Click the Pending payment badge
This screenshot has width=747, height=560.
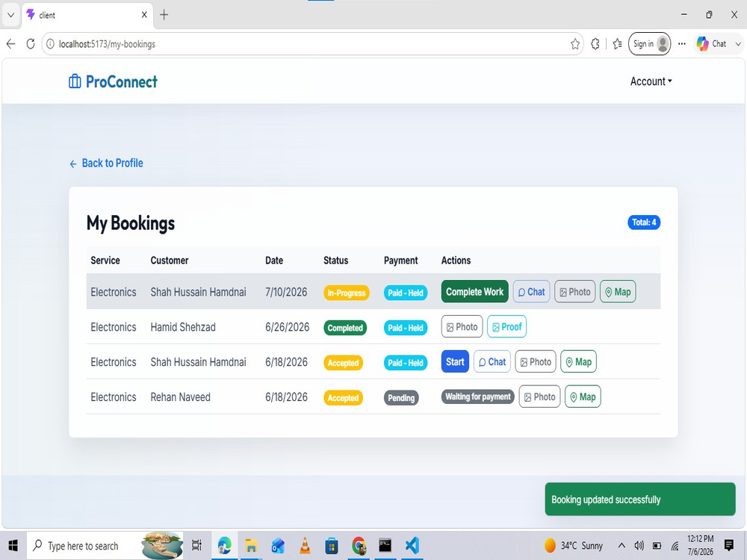(401, 398)
